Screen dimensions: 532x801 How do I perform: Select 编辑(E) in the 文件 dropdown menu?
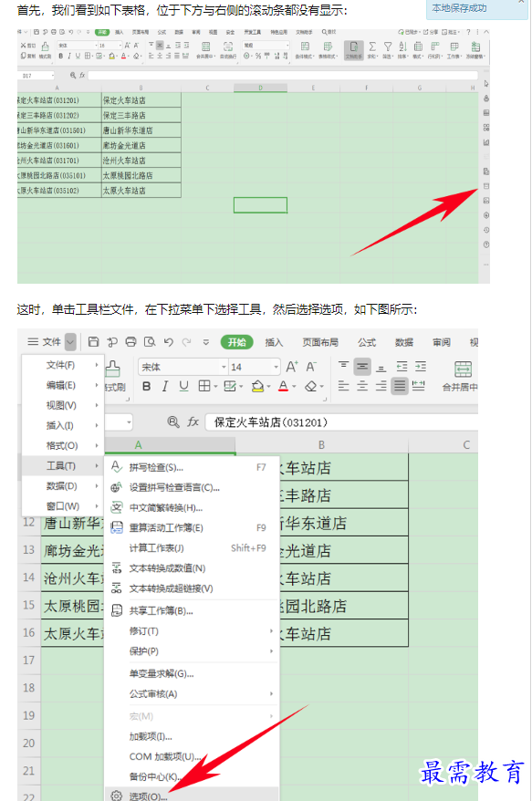pyautogui.click(x=63, y=385)
